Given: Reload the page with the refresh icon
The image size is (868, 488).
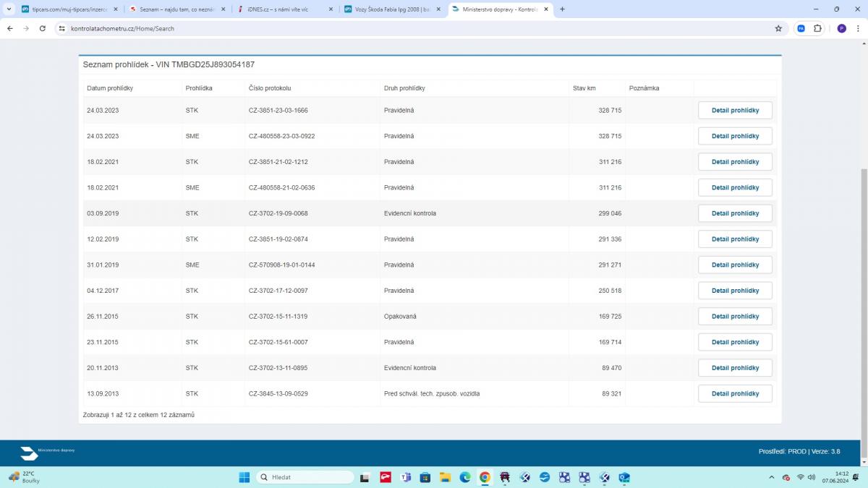Looking at the screenshot, I should [x=43, y=28].
